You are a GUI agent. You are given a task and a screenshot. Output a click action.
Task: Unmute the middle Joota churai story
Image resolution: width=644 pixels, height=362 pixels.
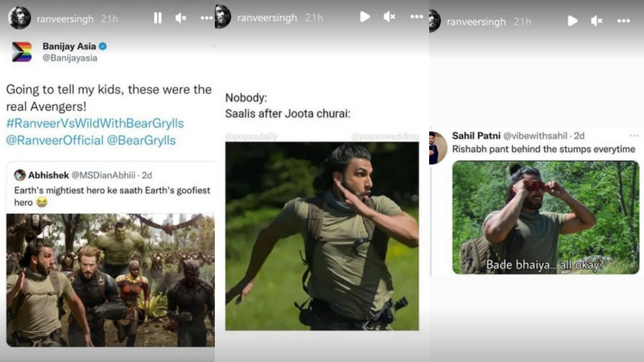pos(390,17)
